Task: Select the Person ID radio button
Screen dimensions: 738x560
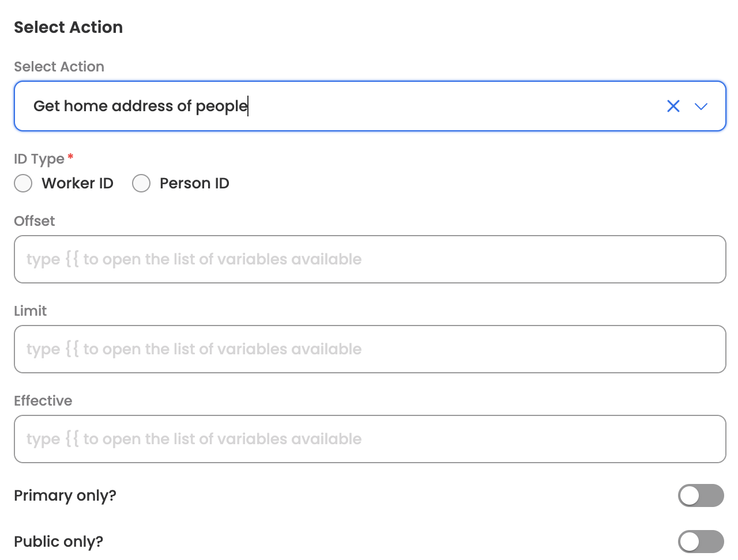Action: point(141,183)
